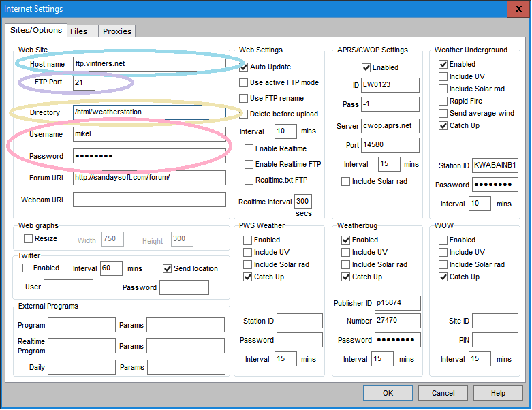Open Help for Internet Settings

(x=498, y=393)
